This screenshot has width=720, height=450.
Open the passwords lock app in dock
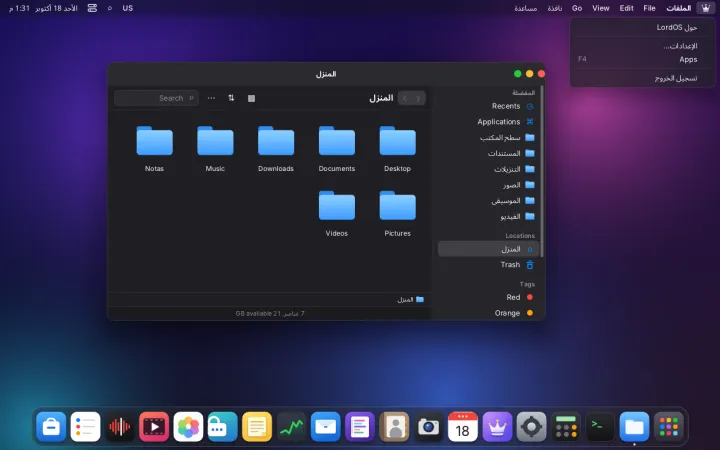(222, 427)
